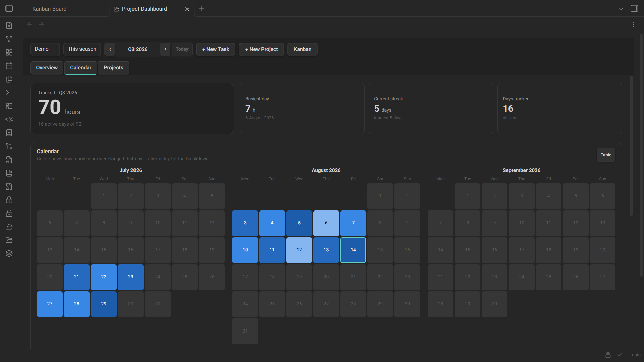Open the Kanban button in toolbar
644x362 pixels.
[303, 49]
